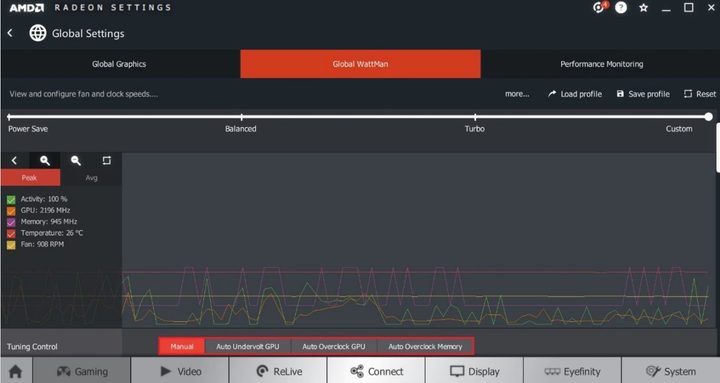Toggle the GPU MHz checkbox
The height and width of the screenshot is (383, 720).
pyautogui.click(x=11, y=211)
